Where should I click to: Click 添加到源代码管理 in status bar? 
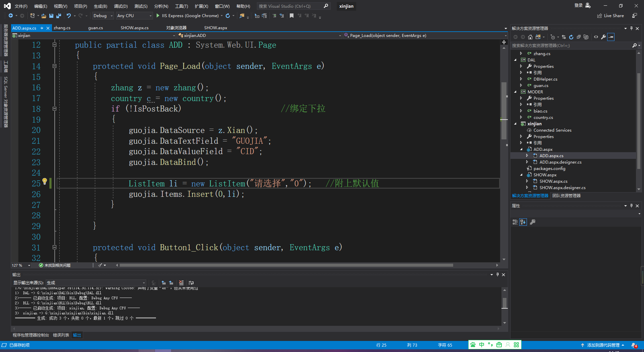coord(603,345)
